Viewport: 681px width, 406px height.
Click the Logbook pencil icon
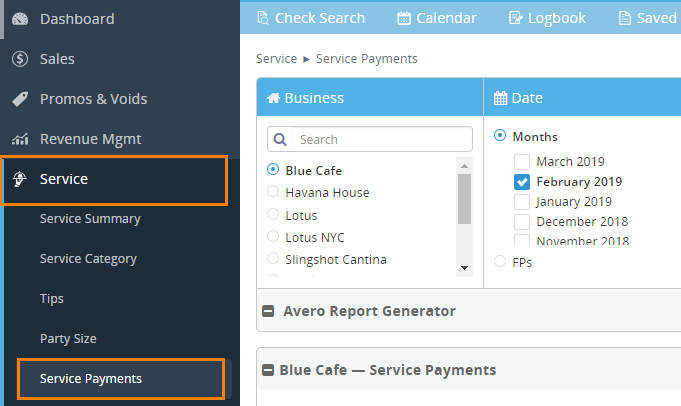point(515,18)
